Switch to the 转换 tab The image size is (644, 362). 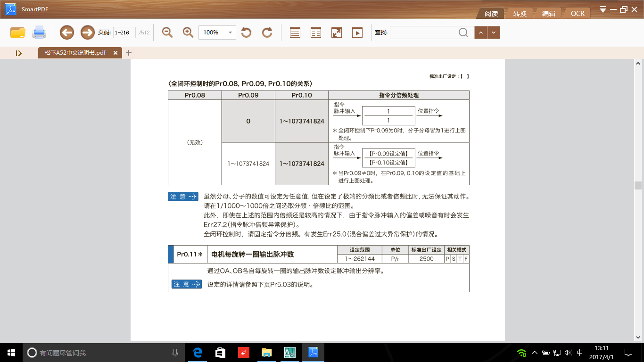[520, 14]
